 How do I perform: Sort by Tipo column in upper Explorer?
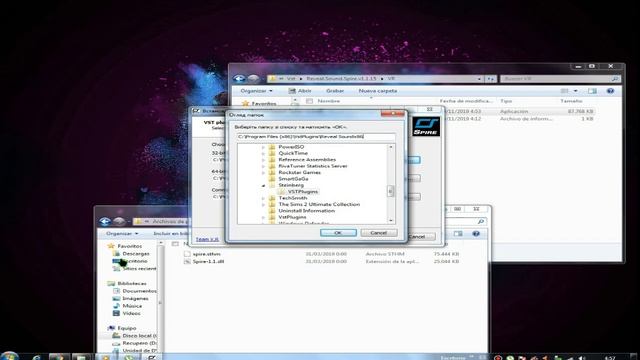tap(506, 101)
